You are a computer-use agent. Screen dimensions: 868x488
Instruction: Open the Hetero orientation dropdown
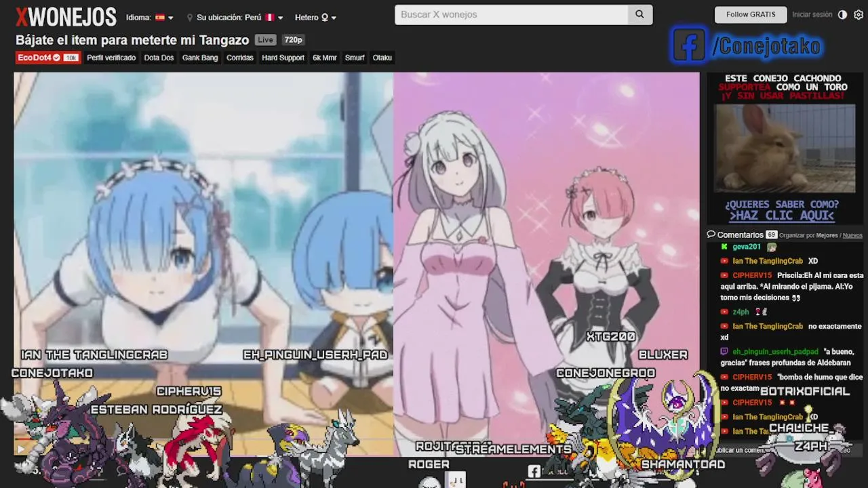click(x=315, y=18)
